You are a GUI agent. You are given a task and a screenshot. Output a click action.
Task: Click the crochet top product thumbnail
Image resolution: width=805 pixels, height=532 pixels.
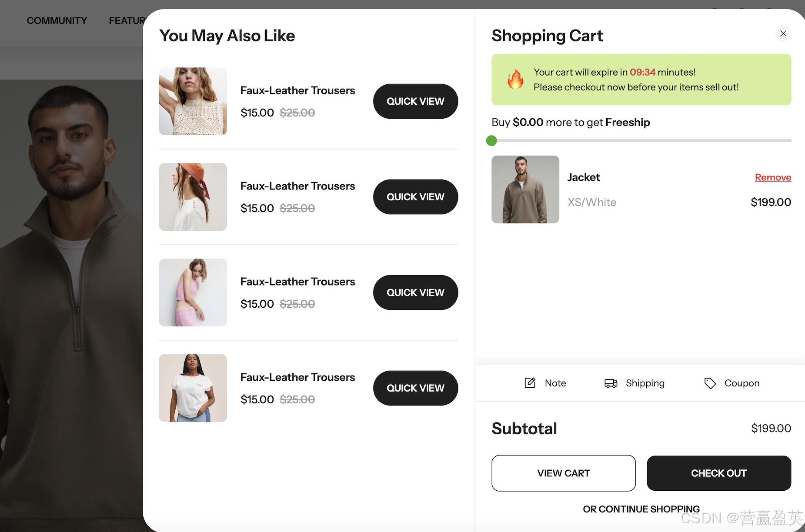[x=192, y=101]
